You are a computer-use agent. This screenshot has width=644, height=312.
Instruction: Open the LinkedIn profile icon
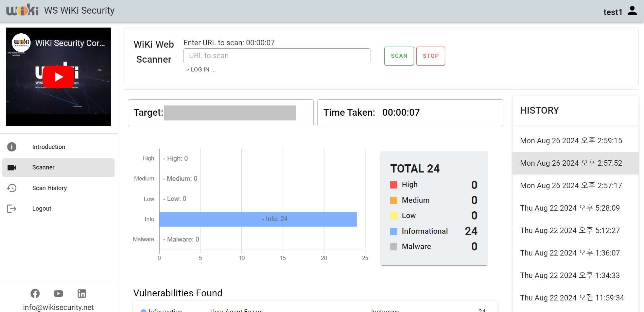point(82,293)
